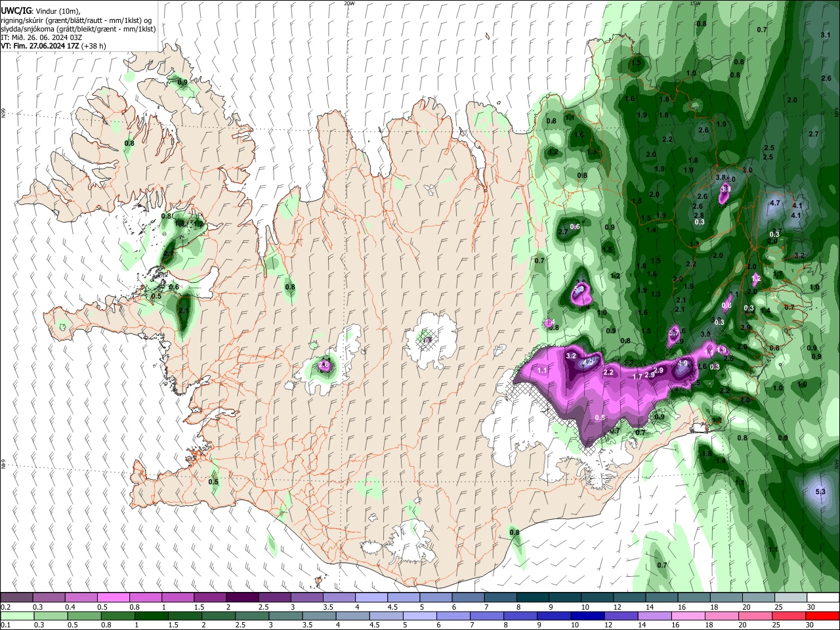Click the '0.1' rain legend label
840x630 pixels.
[5, 625]
